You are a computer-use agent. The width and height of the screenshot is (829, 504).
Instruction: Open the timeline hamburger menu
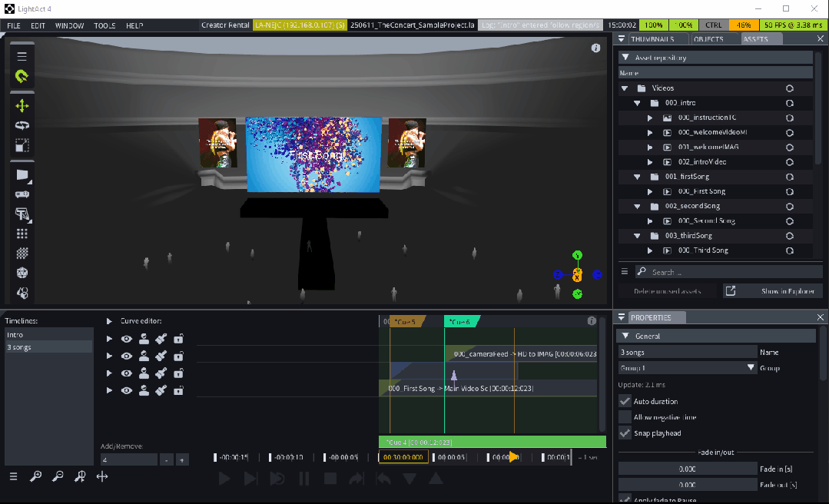[13, 476]
